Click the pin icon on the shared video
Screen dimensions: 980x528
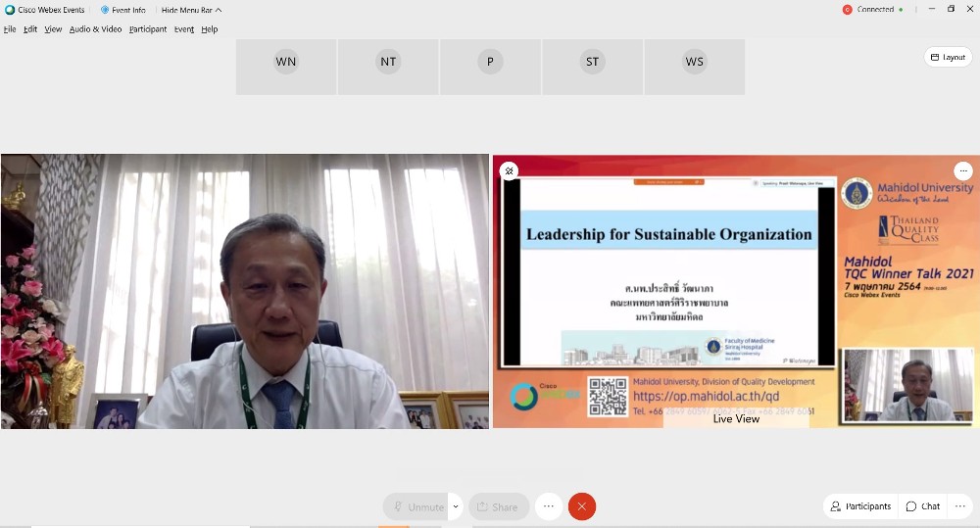[x=510, y=170]
